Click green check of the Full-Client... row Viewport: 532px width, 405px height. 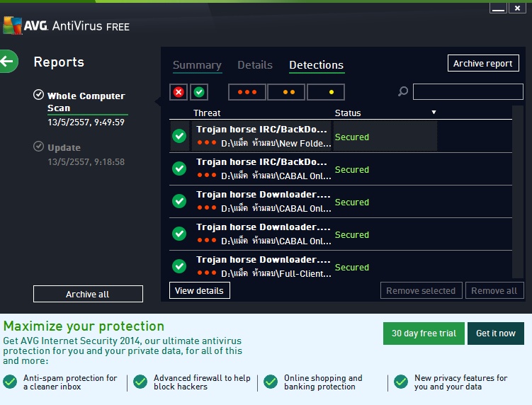179,266
